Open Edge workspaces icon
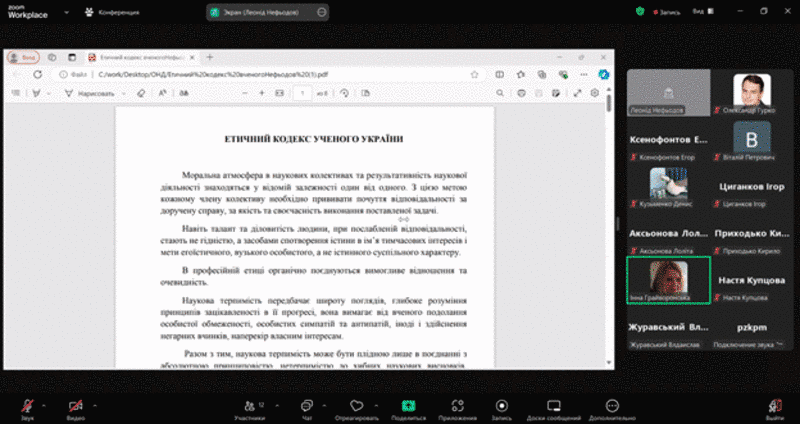This screenshot has height=424, width=800. [52, 58]
